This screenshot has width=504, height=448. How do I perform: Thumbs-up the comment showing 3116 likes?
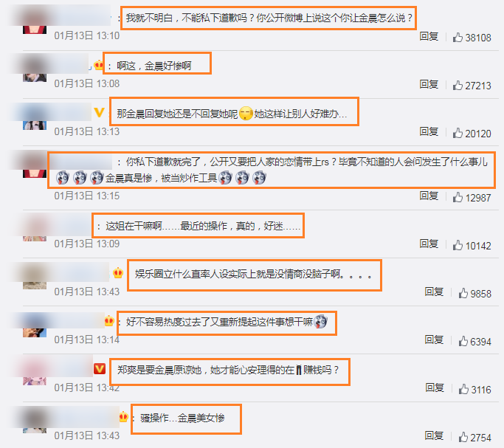463,389
